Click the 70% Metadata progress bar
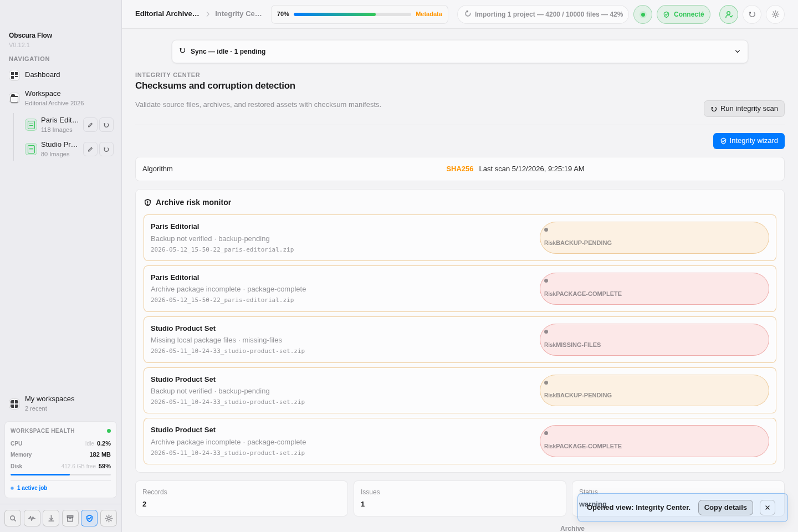 click(360, 14)
